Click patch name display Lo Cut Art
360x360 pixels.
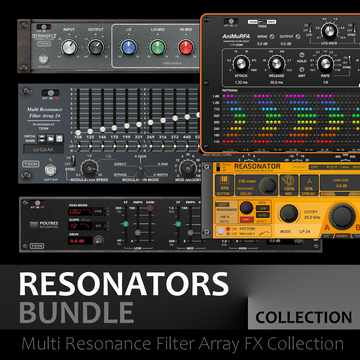(43, 149)
